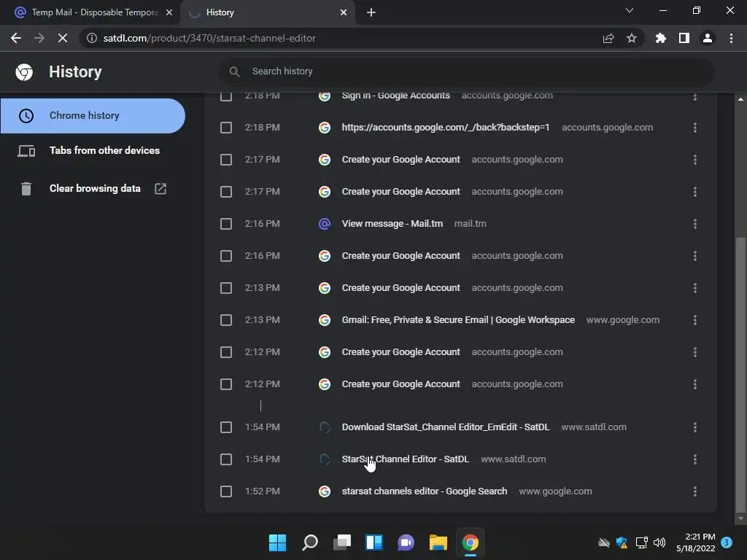This screenshot has height=560, width=747.
Task: Click the browser back arrow
Action: point(16,38)
